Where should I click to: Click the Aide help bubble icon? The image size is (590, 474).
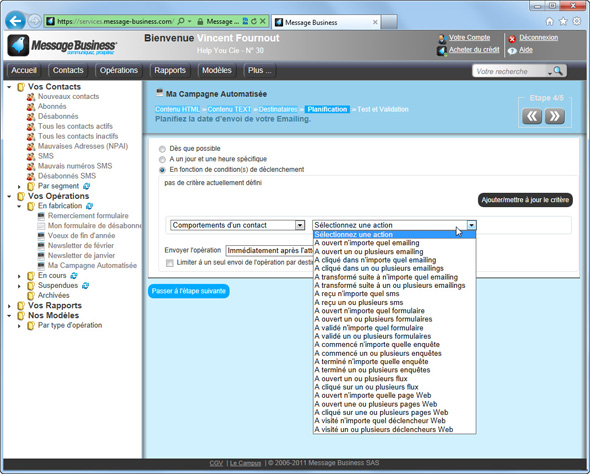click(512, 51)
